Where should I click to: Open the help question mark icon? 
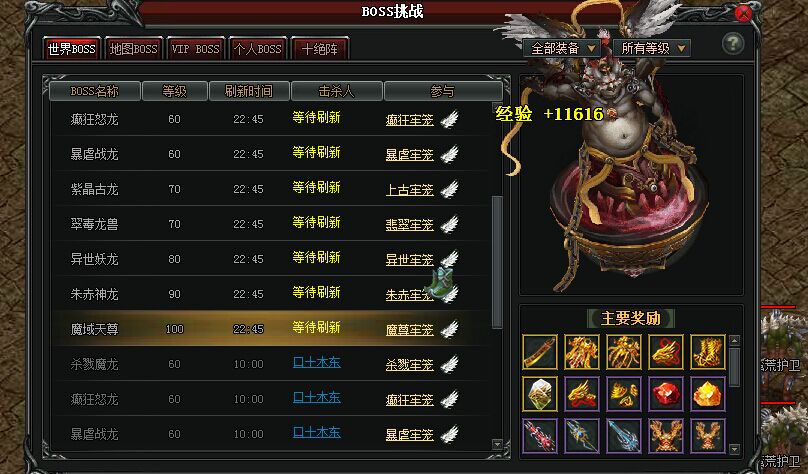[x=732, y=43]
